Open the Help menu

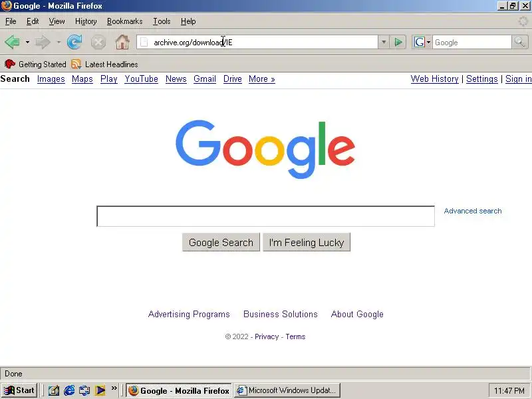pos(188,21)
